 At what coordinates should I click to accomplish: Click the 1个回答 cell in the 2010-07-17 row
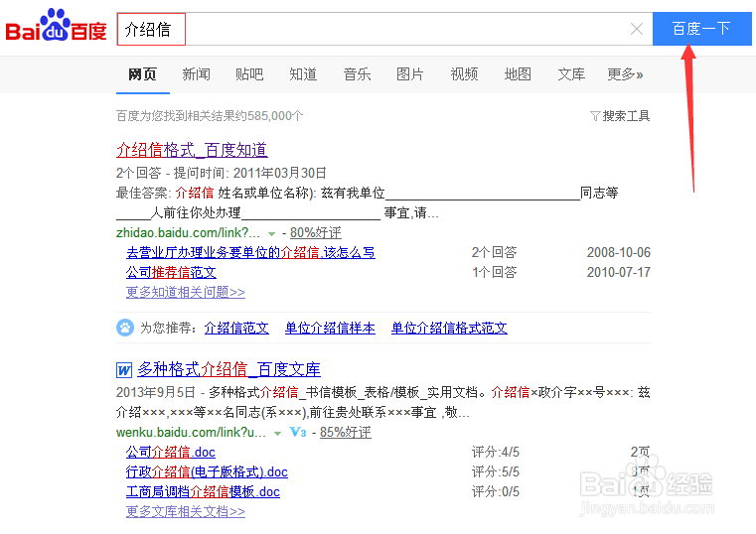pyautogui.click(x=494, y=272)
